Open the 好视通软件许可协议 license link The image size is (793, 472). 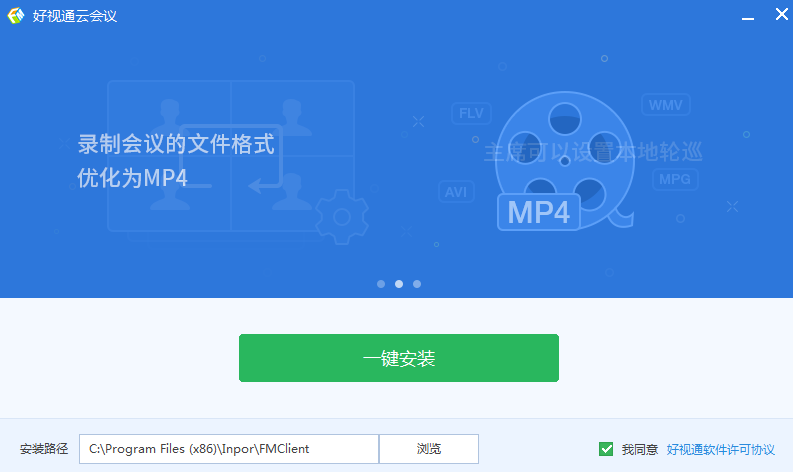point(720,449)
